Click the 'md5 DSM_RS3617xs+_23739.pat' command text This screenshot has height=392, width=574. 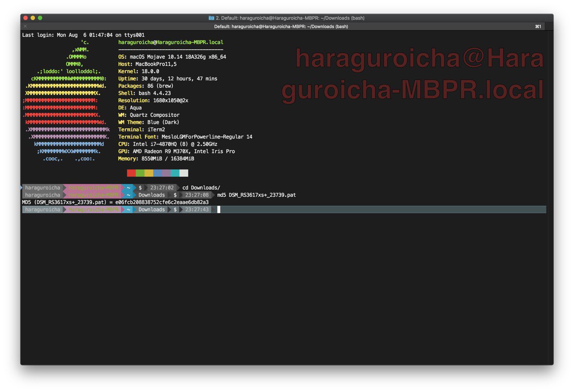coord(257,195)
